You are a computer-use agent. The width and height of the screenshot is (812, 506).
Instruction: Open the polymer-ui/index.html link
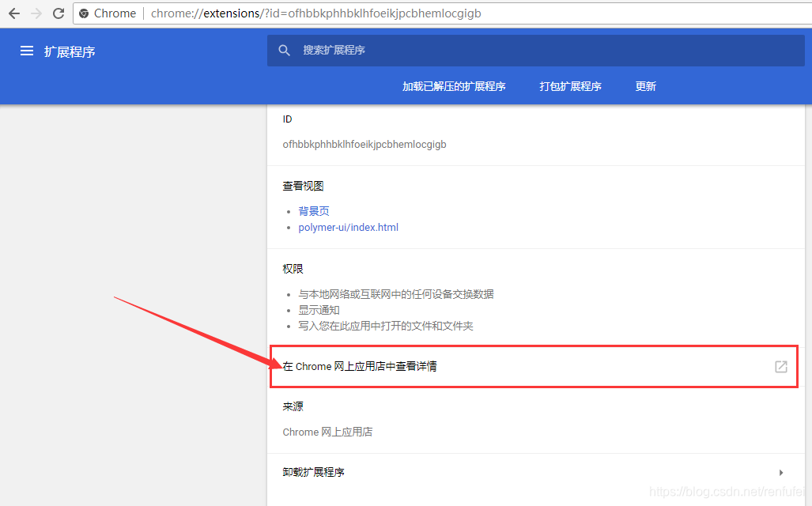pos(349,228)
